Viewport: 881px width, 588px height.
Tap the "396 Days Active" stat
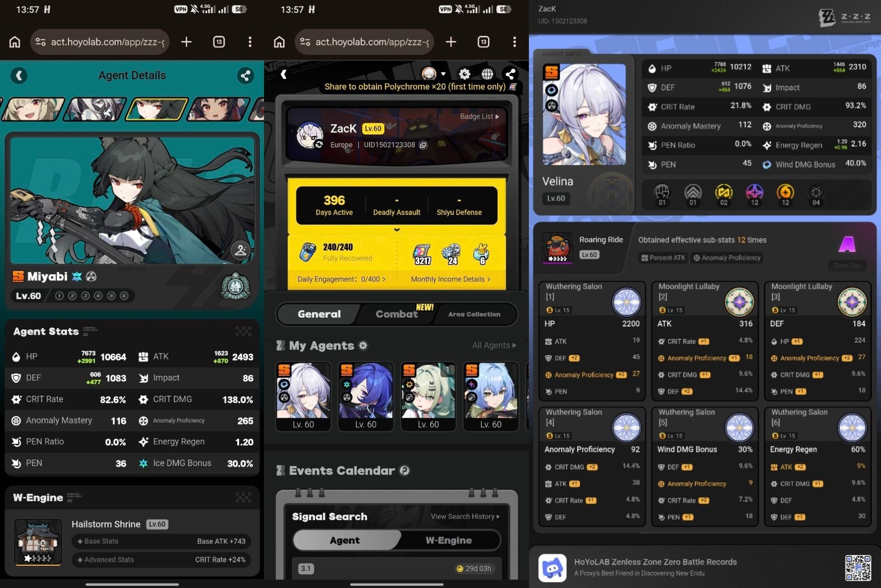click(x=334, y=205)
